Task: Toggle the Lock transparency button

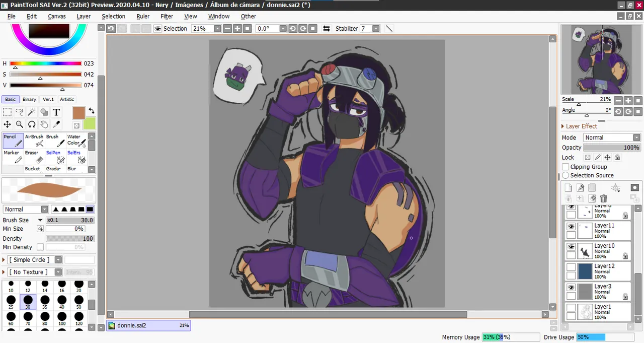Action: [x=587, y=157]
